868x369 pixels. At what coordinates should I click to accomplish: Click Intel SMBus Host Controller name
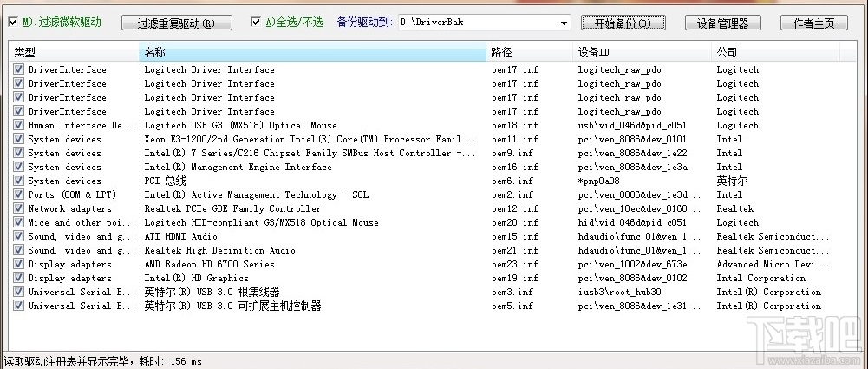pos(310,153)
